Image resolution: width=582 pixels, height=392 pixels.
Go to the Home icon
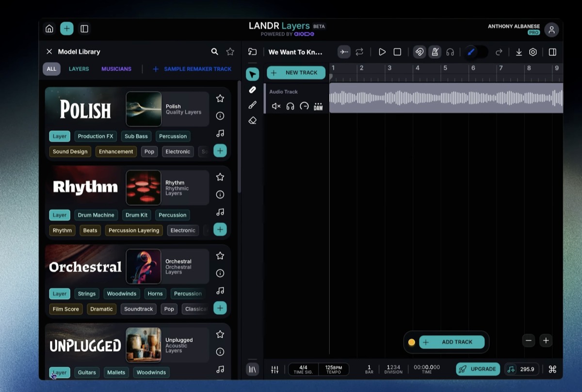pyautogui.click(x=49, y=29)
